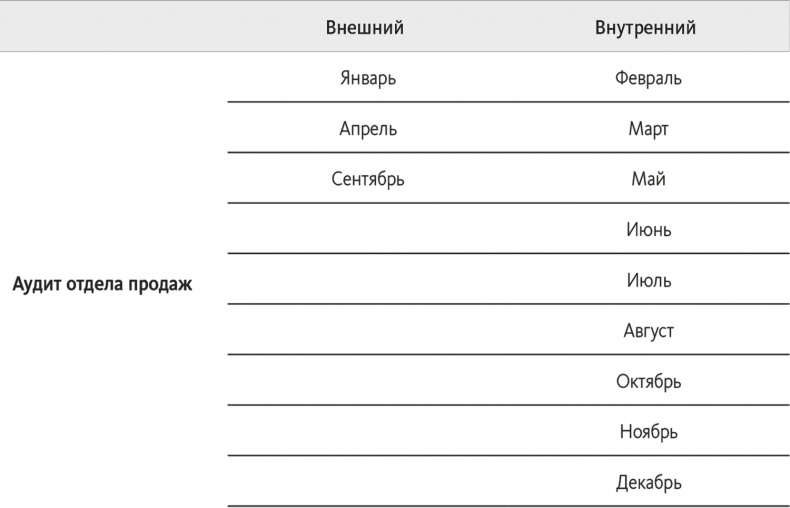Select the empty Внешний cell beside "Июль"
The height and width of the screenshot is (508, 790).
coord(368,281)
